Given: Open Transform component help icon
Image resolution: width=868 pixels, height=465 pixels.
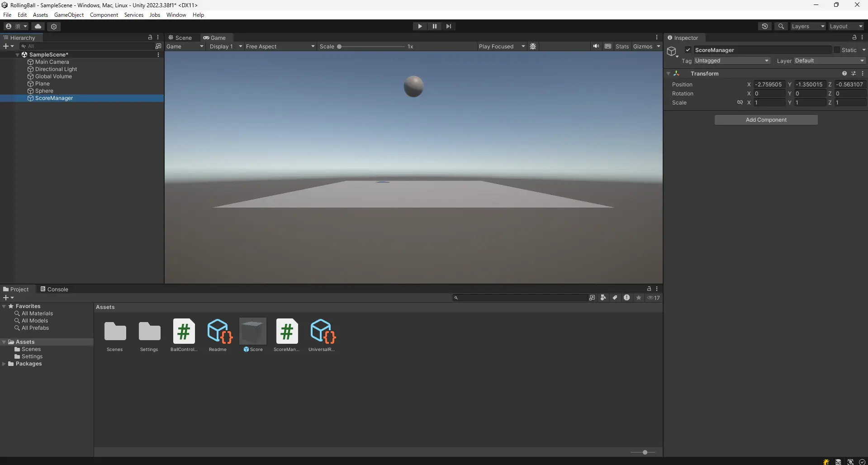Looking at the screenshot, I should coord(844,73).
